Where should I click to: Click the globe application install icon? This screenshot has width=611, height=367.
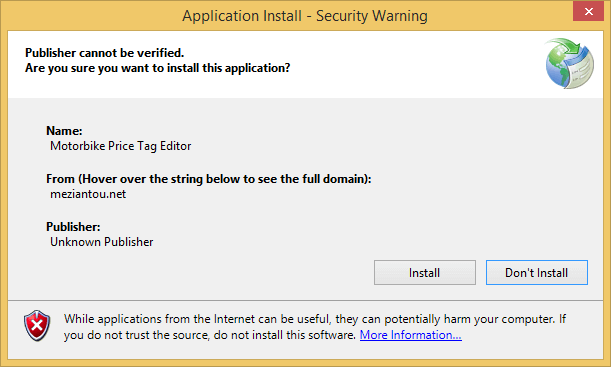point(570,63)
